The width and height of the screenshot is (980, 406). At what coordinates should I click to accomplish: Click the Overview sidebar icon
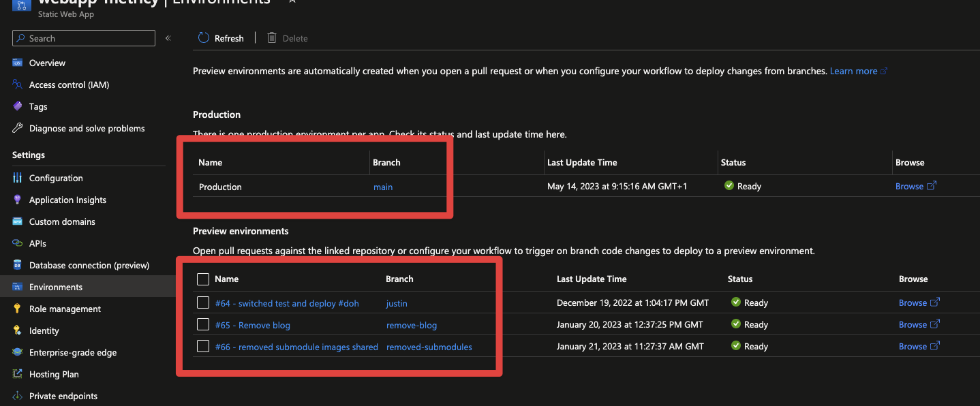click(18, 63)
